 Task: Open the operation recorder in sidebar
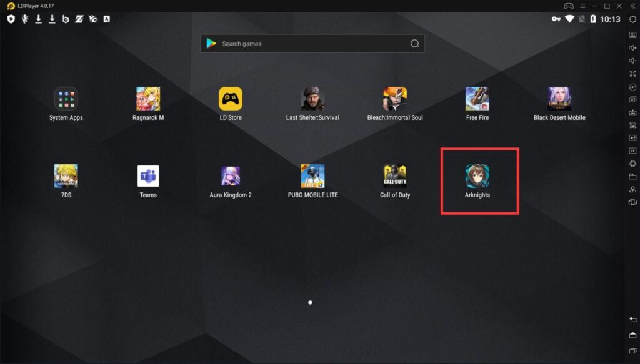pos(632,87)
